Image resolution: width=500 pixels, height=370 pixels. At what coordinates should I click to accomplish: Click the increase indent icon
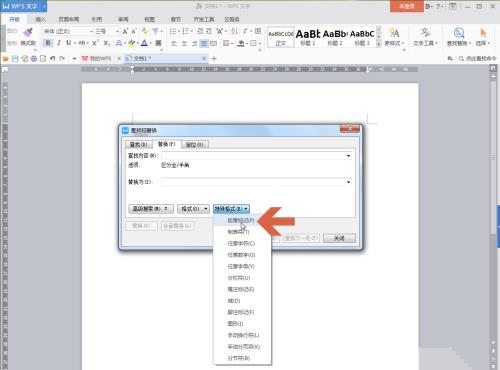click(209, 31)
